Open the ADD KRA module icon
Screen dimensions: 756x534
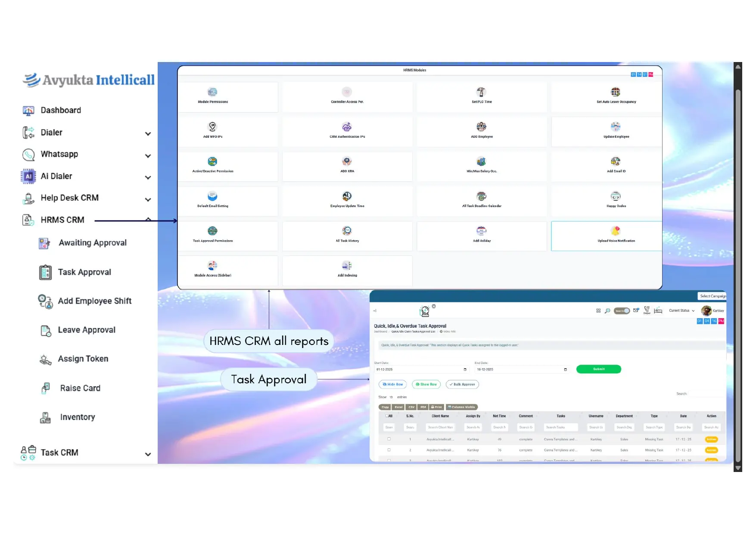pyautogui.click(x=347, y=161)
